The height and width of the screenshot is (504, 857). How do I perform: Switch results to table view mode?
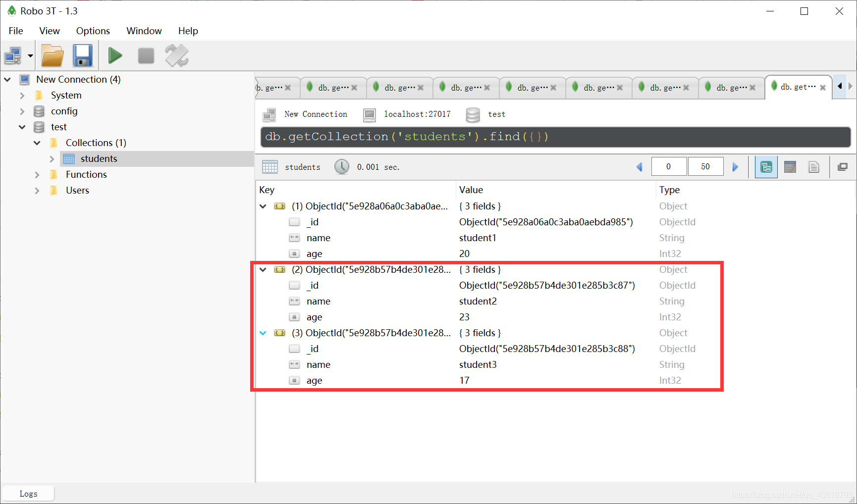pyautogui.click(x=790, y=167)
